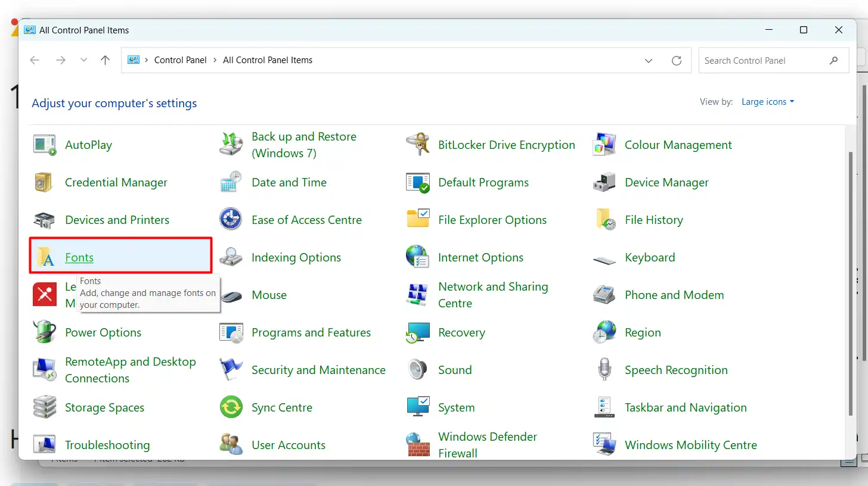Screen dimensions: 868x486
Task: Open the Region link
Action: click(x=643, y=332)
